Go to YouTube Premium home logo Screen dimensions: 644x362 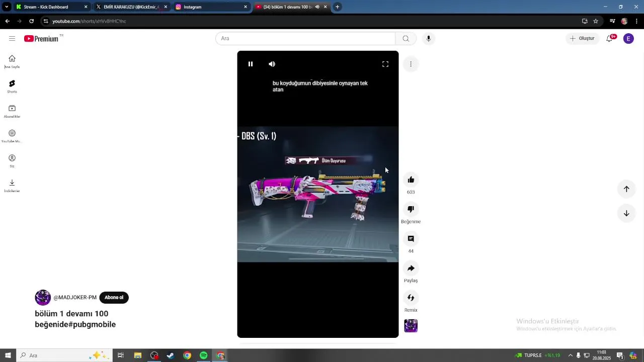[x=41, y=38]
